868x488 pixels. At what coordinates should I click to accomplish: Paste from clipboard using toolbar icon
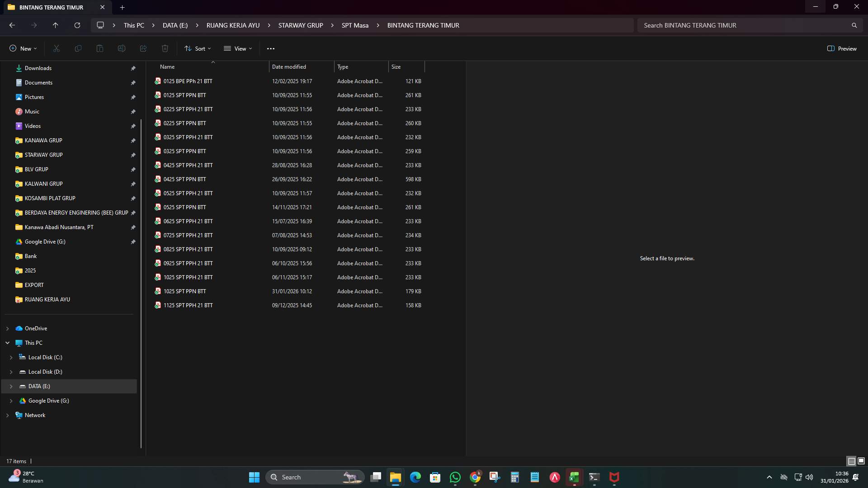[x=99, y=48]
